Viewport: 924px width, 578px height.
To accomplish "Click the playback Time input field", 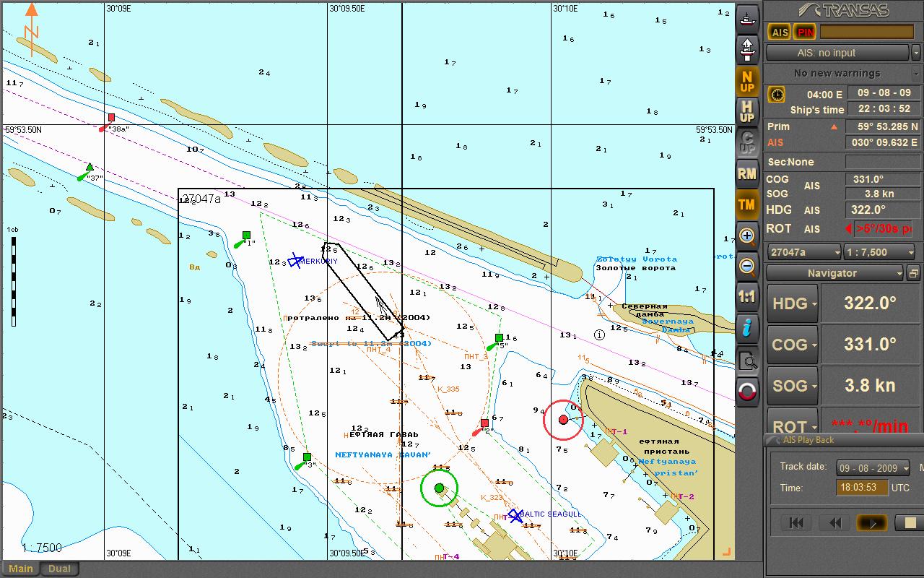I will pyautogui.click(x=862, y=488).
